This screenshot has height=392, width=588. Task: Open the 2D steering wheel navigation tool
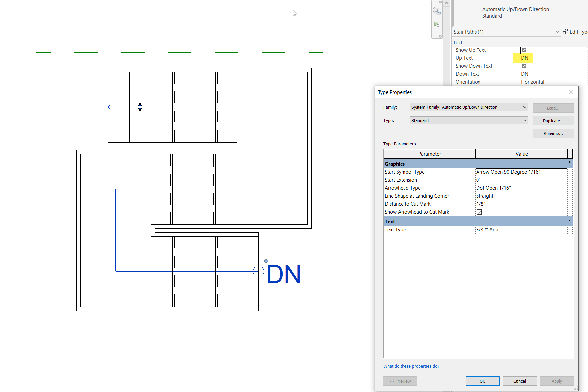(437, 11)
